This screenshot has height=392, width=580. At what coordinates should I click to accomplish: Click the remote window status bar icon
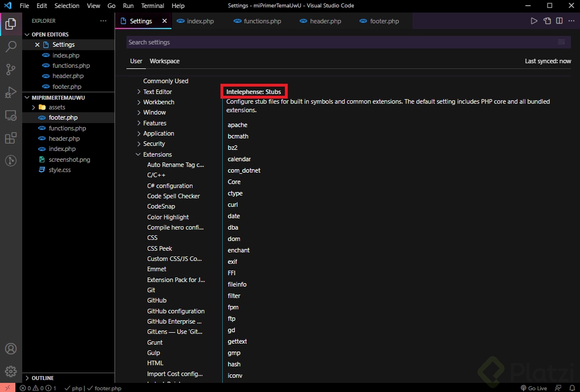pos(7,388)
